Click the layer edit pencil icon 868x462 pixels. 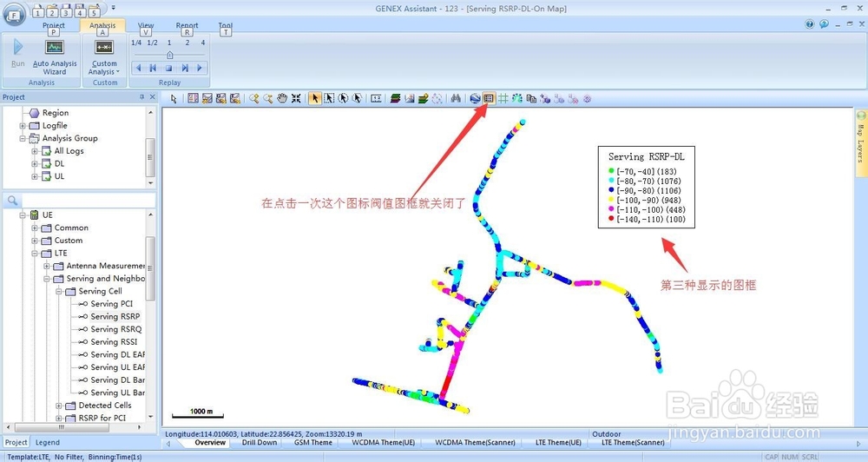coord(423,99)
